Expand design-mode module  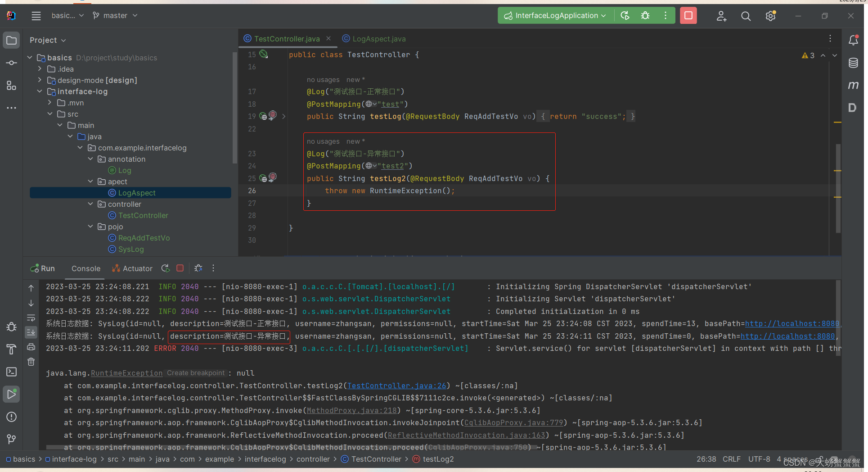point(40,80)
